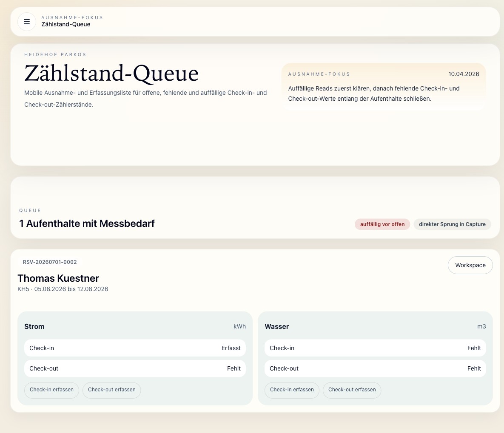Click Check-in erfassen under Wasser
Viewport: 504px width, 433px height.
[x=292, y=390]
